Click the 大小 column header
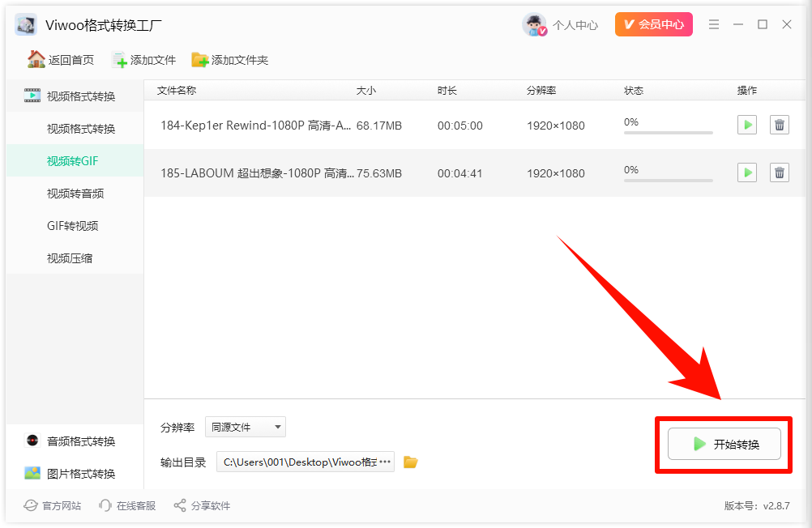812x528 pixels. click(365, 90)
